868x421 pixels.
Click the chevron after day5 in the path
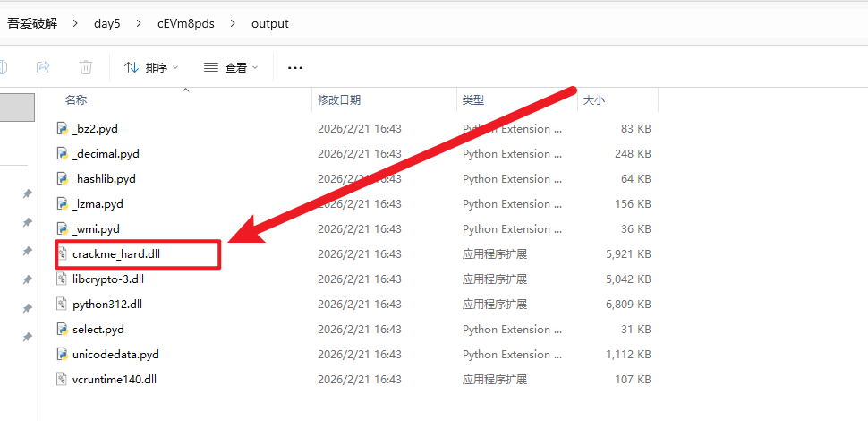pos(138,23)
